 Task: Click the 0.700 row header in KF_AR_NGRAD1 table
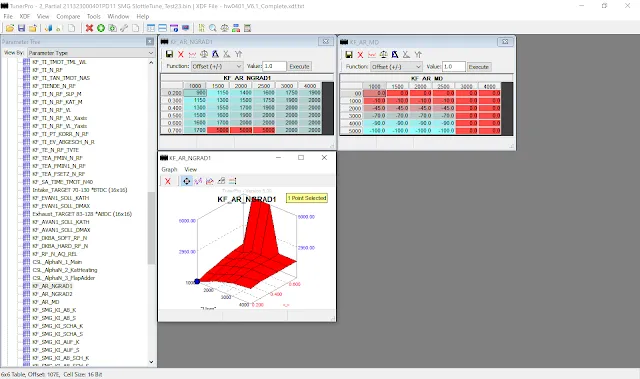(x=172, y=130)
